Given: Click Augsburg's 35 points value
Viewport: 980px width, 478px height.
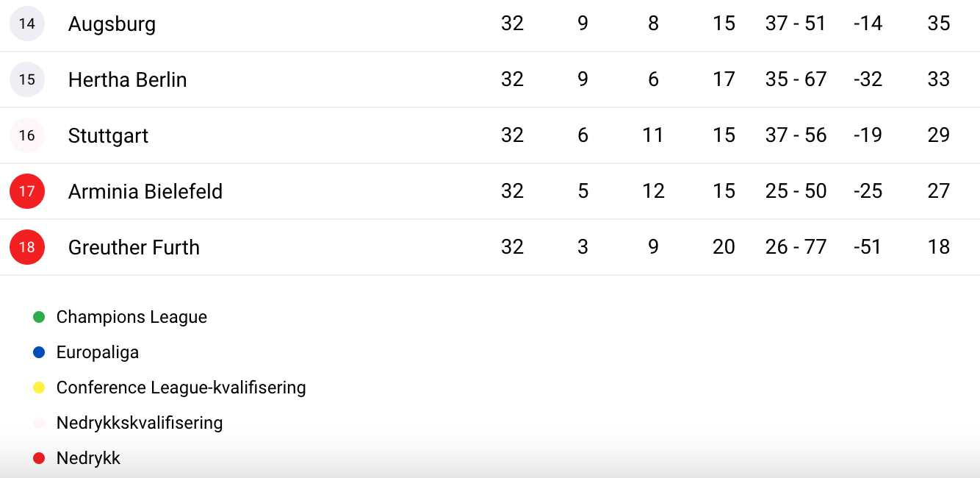Looking at the screenshot, I should 938,24.
